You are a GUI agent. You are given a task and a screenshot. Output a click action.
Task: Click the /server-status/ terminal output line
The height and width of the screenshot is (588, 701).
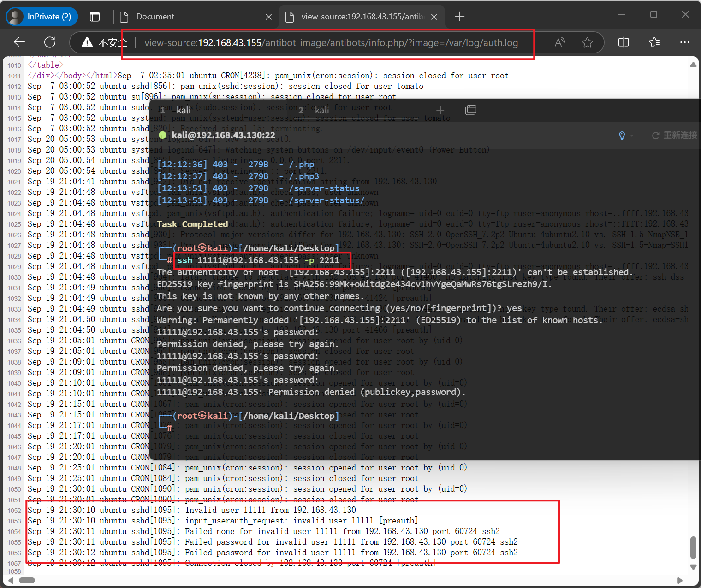pos(261,200)
